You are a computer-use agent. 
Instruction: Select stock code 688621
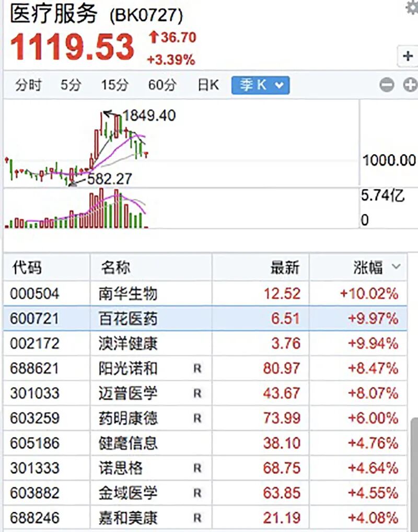pyautogui.click(x=34, y=368)
